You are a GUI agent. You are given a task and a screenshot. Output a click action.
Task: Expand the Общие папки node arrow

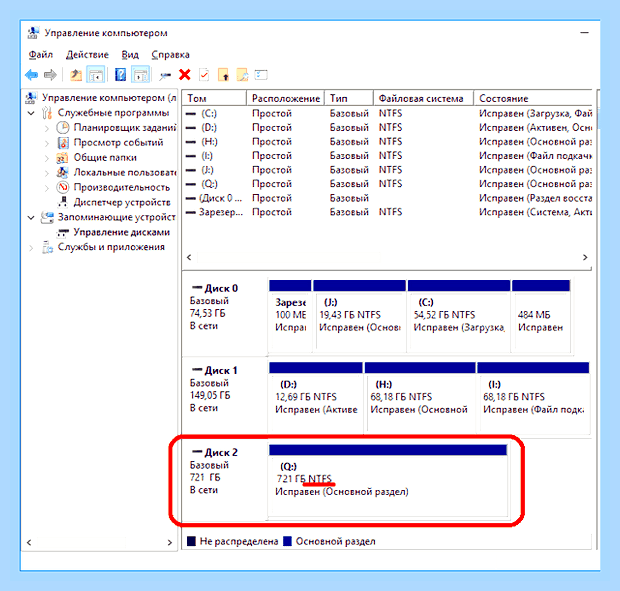(47, 158)
